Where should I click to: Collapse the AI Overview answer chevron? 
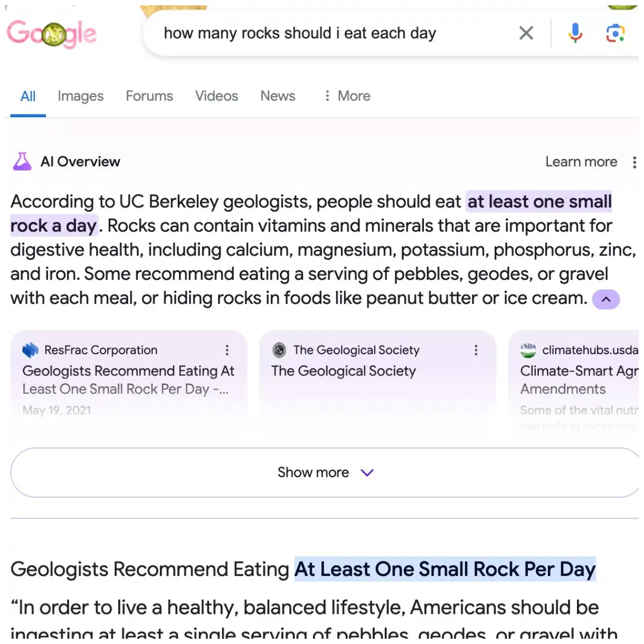coord(606,299)
